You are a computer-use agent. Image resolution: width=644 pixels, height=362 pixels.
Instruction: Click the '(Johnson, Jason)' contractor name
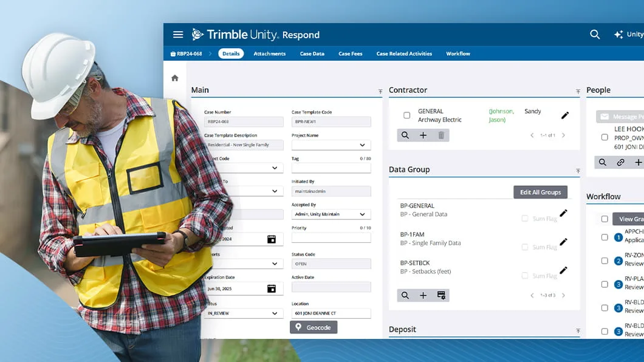(x=501, y=115)
